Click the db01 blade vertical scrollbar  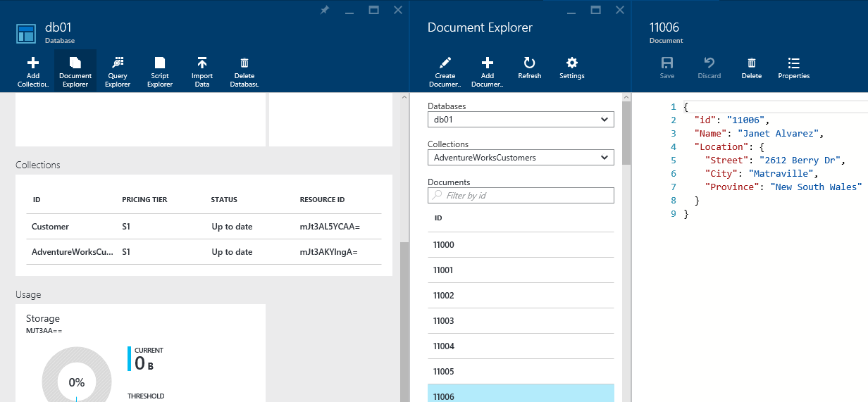pyautogui.click(x=404, y=320)
